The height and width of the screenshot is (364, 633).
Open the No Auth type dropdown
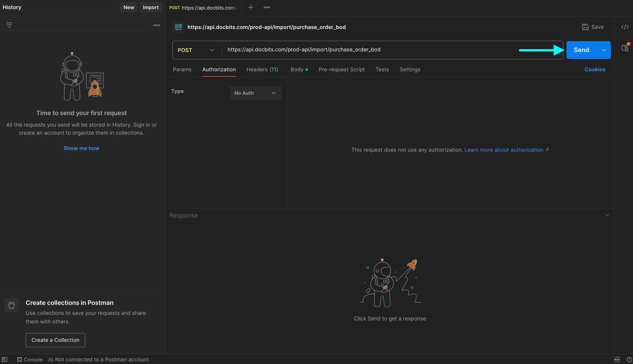[x=255, y=93]
